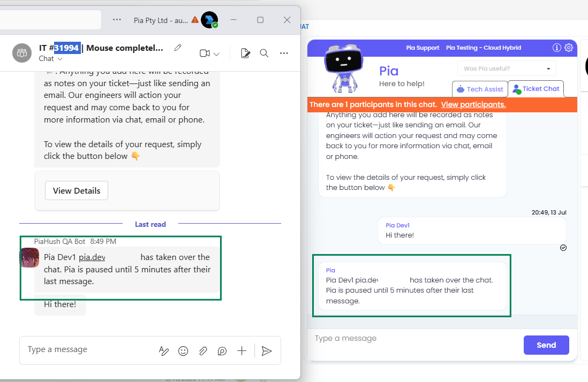Screen dimensions: 588x382
Task: Click 'Pia Pty Ltd - au...' in the title bar
Action: click(x=161, y=20)
